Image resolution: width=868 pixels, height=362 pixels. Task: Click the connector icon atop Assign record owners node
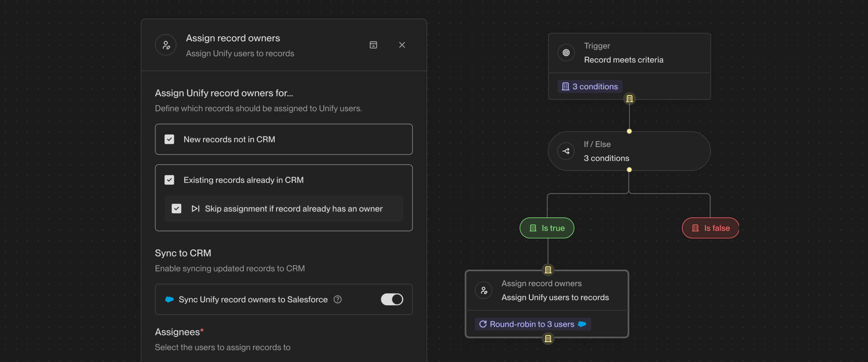click(x=548, y=270)
